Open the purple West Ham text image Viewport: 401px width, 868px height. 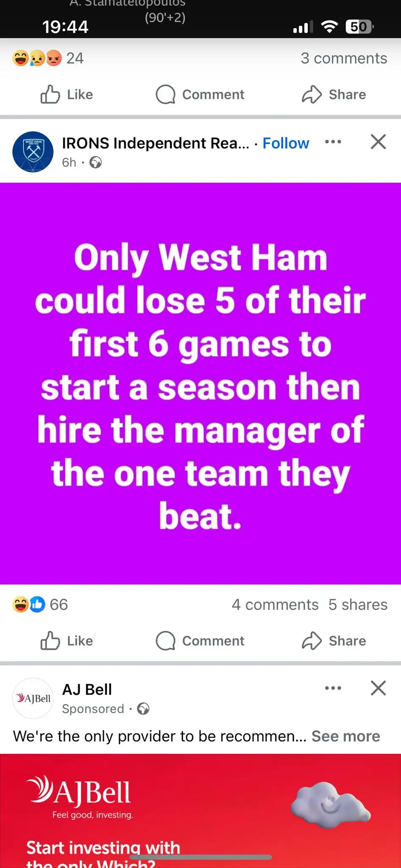coord(200,384)
